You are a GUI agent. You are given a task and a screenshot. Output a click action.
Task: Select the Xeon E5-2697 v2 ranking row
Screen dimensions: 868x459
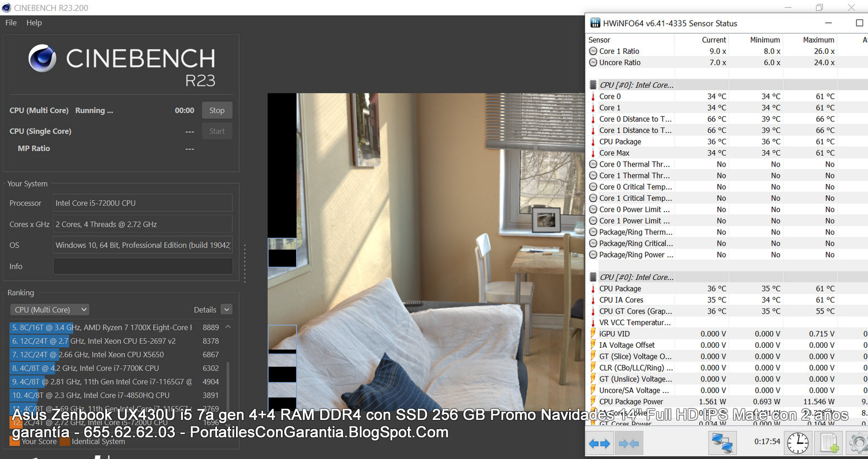pos(114,341)
